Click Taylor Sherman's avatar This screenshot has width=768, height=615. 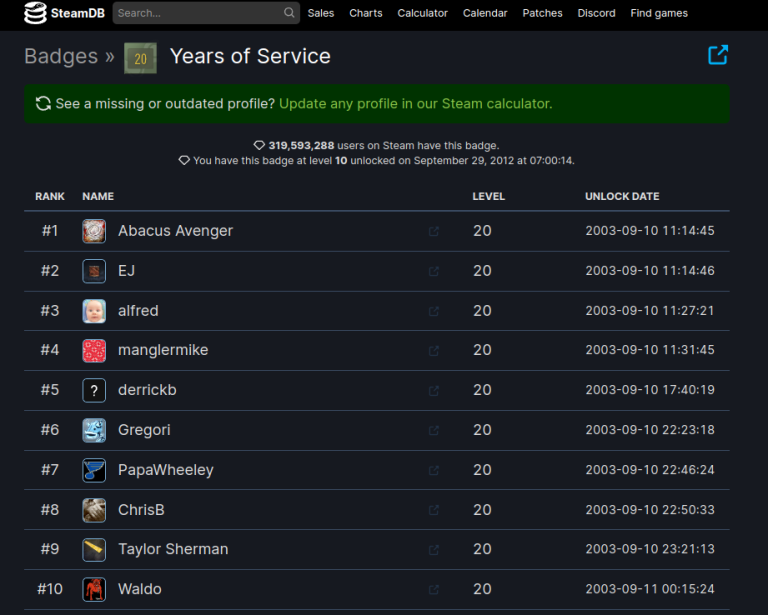click(x=94, y=550)
